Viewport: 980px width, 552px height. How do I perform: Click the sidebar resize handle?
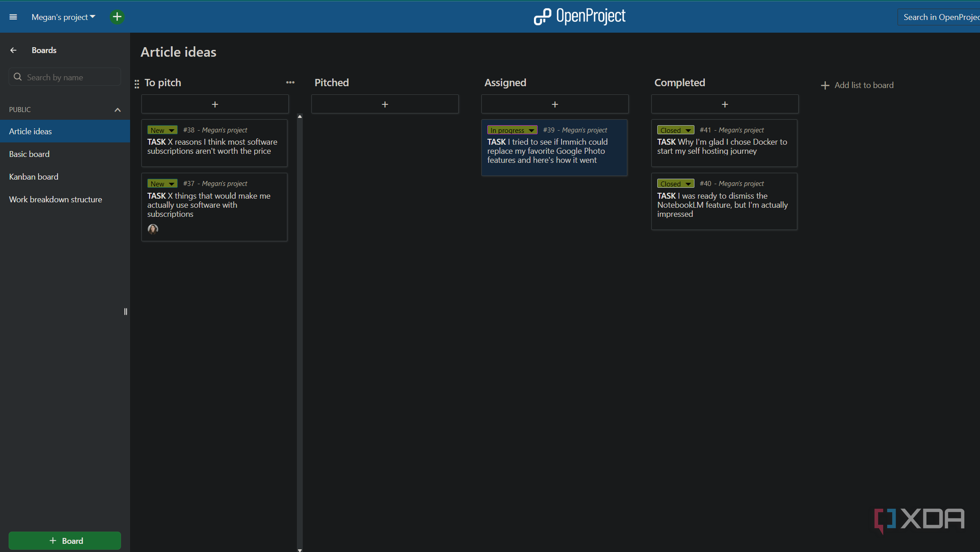coord(126,312)
